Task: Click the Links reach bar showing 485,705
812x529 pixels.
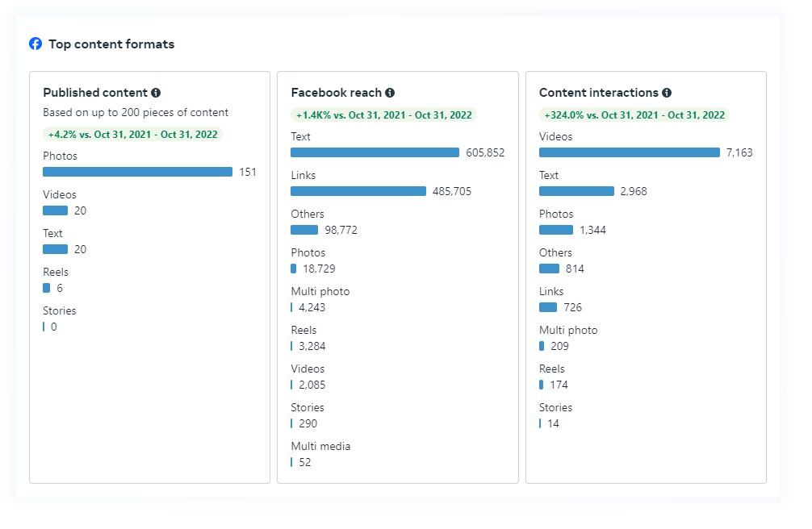Action: pyautogui.click(x=358, y=191)
